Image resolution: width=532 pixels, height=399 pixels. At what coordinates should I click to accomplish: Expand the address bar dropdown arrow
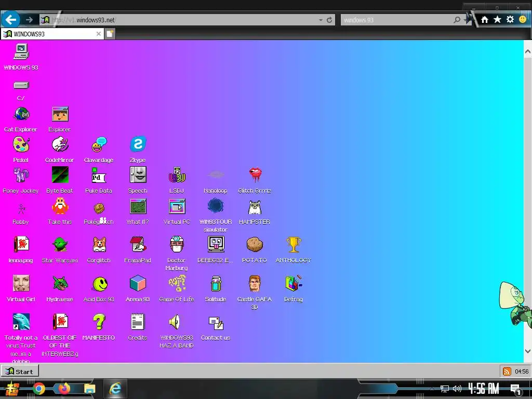(x=321, y=20)
